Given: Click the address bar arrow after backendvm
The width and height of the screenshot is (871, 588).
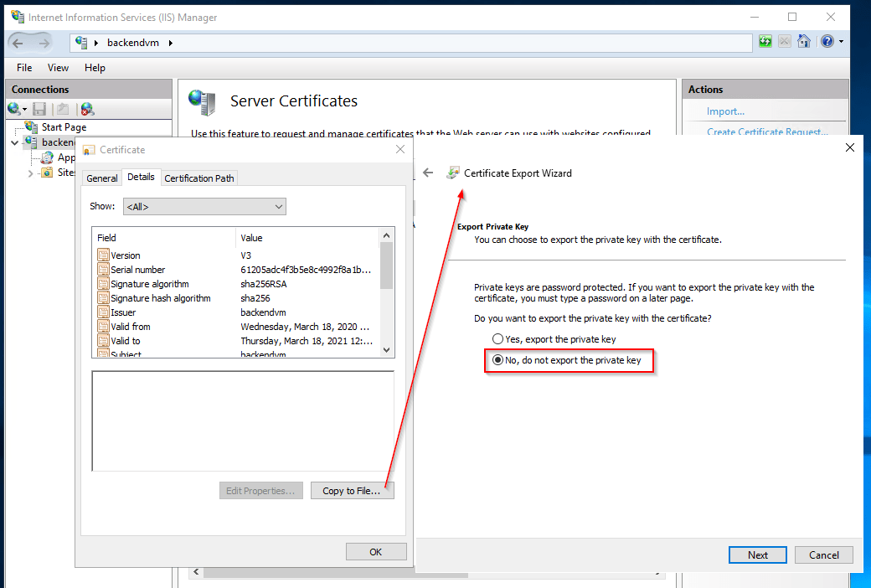Looking at the screenshot, I should click(x=170, y=43).
